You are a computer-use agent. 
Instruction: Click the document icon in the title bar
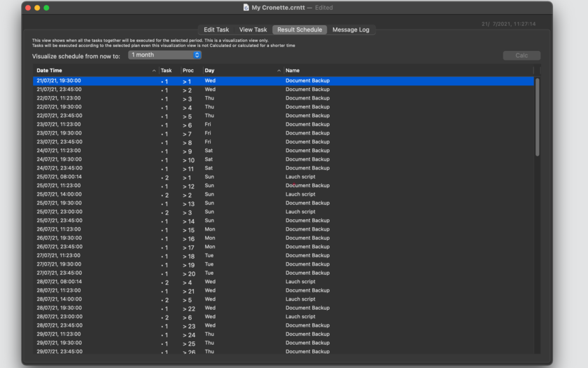click(246, 8)
